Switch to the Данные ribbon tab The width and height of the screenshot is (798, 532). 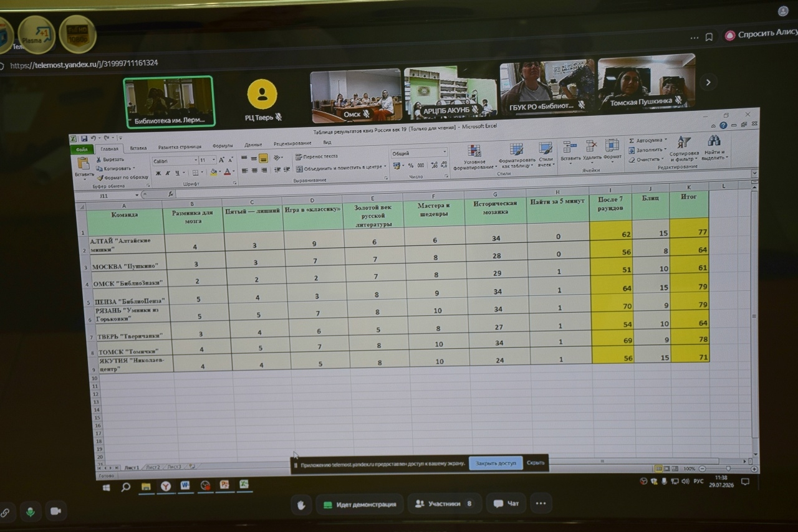[253, 145]
